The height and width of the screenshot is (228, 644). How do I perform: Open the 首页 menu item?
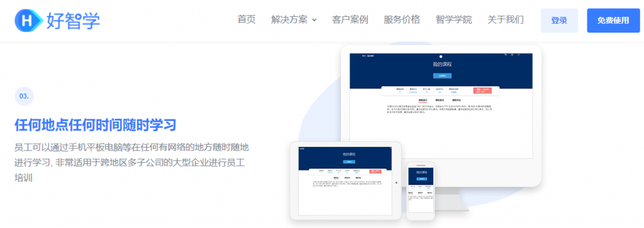[247, 19]
